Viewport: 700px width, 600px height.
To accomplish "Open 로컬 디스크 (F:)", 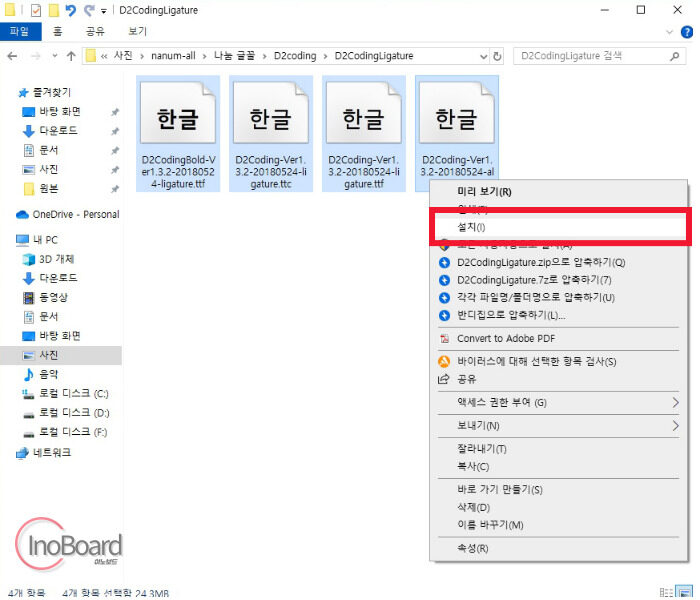I will coord(73,432).
